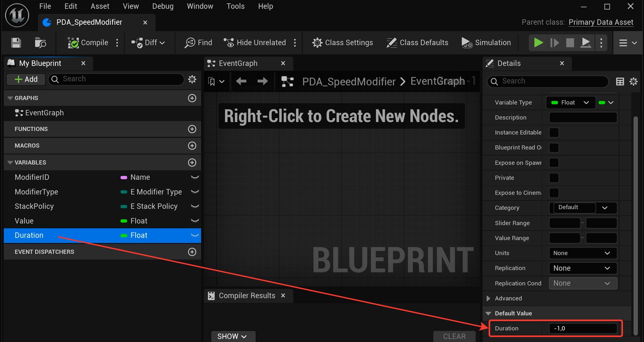The width and height of the screenshot is (644, 342).
Task: Open the Primary Data Asset parent class link
Action: [601, 22]
